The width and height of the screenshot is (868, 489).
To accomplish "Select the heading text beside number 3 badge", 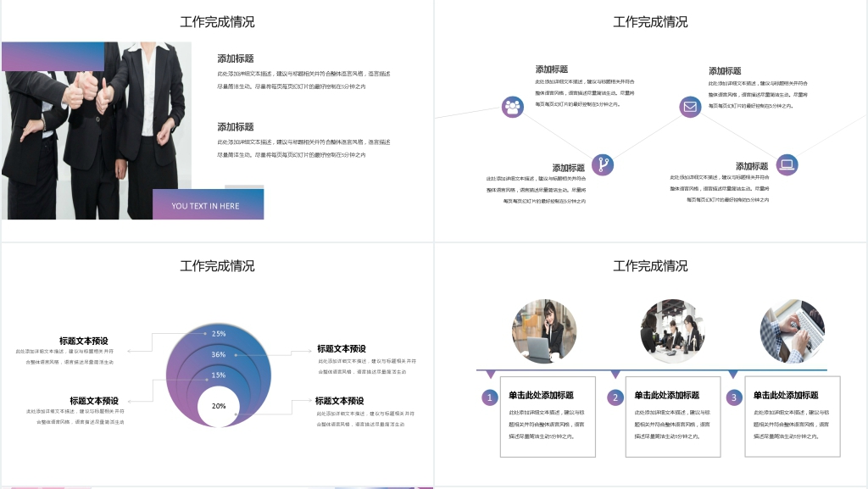I will (x=786, y=395).
